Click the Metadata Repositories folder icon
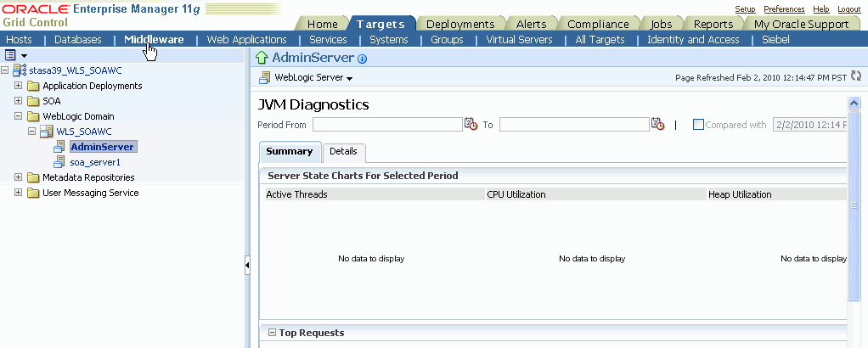 pyautogui.click(x=33, y=177)
